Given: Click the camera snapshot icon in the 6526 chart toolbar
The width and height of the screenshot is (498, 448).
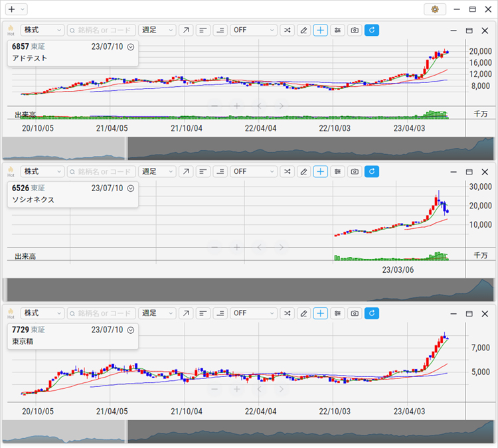Looking at the screenshot, I should 355,172.
